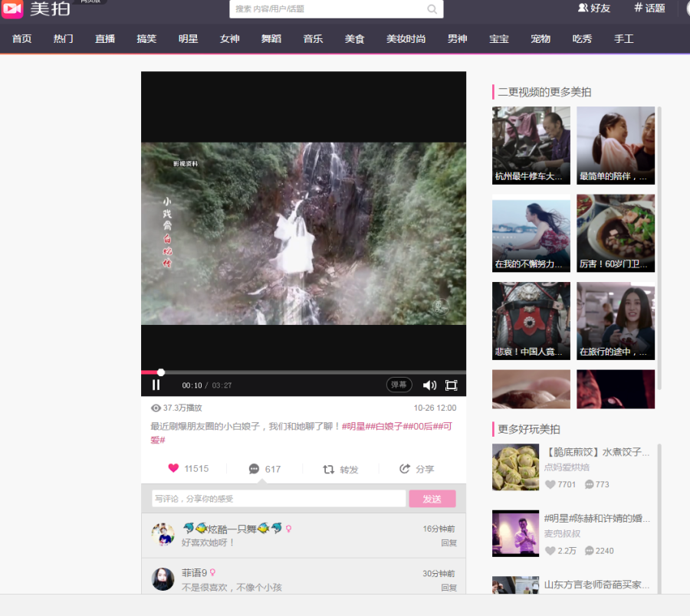690x616 pixels.
Task: Open 点妈爱烘焙 user profile
Action: [567, 467]
